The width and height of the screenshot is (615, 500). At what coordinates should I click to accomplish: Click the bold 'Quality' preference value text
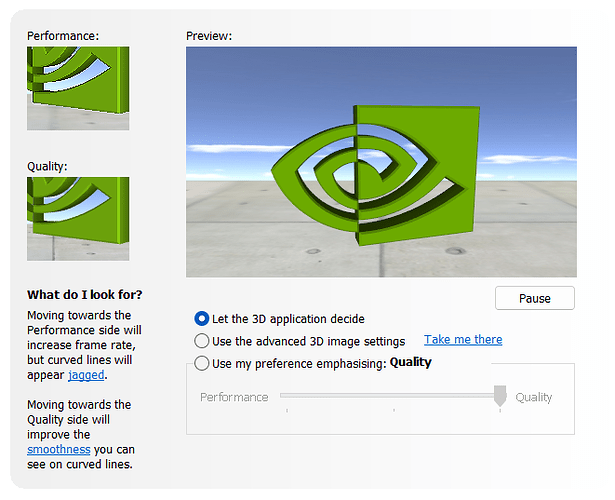[411, 362]
